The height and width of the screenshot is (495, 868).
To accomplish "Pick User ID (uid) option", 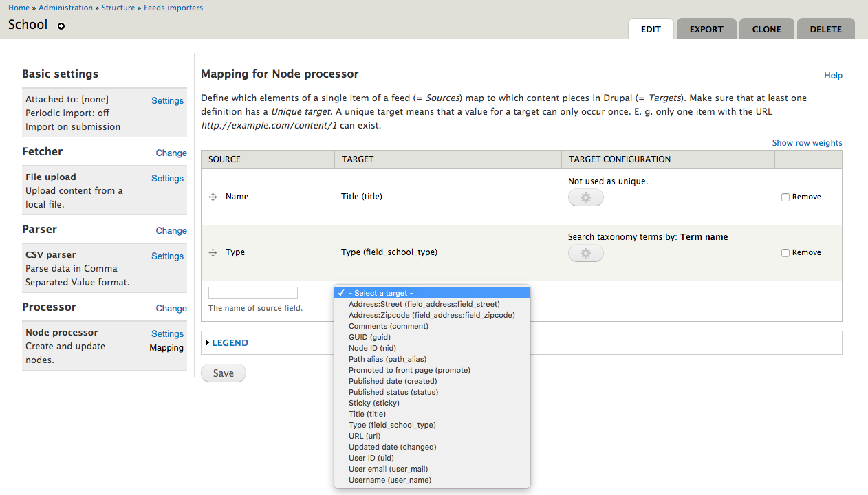I will (432, 458).
